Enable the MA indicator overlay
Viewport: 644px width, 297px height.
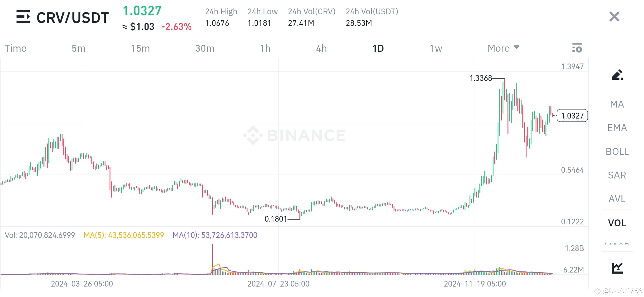point(617,104)
